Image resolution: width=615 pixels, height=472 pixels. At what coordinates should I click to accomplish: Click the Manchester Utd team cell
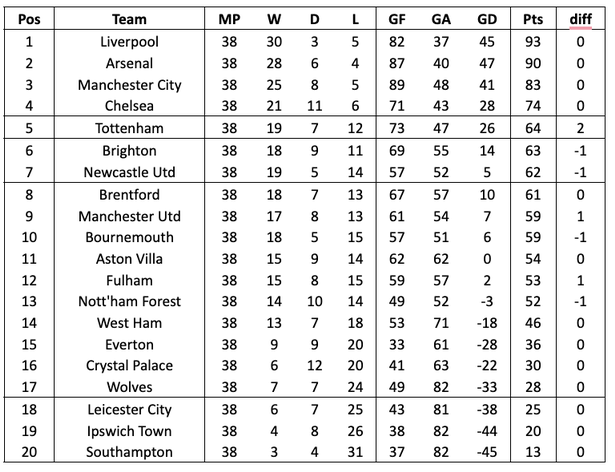[x=129, y=216]
